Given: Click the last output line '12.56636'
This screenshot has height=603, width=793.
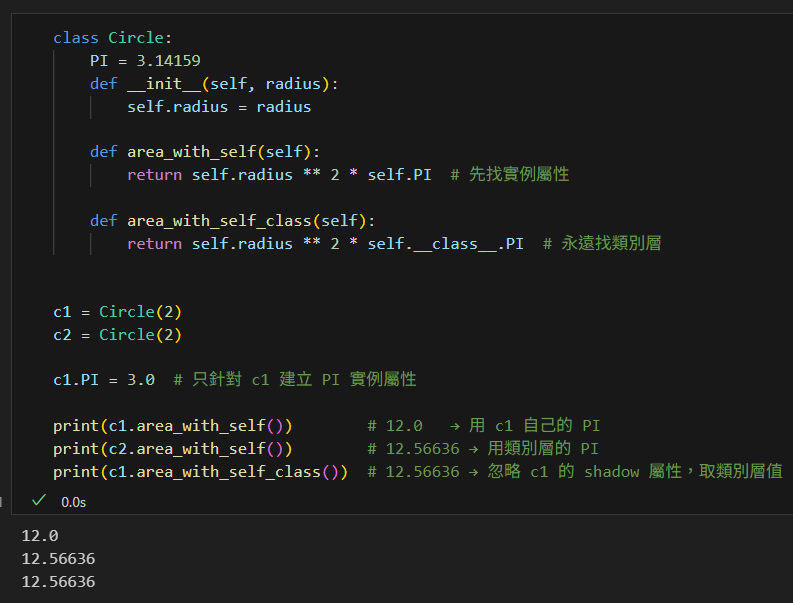Looking at the screenshot, I should click(x=58, y=582).
